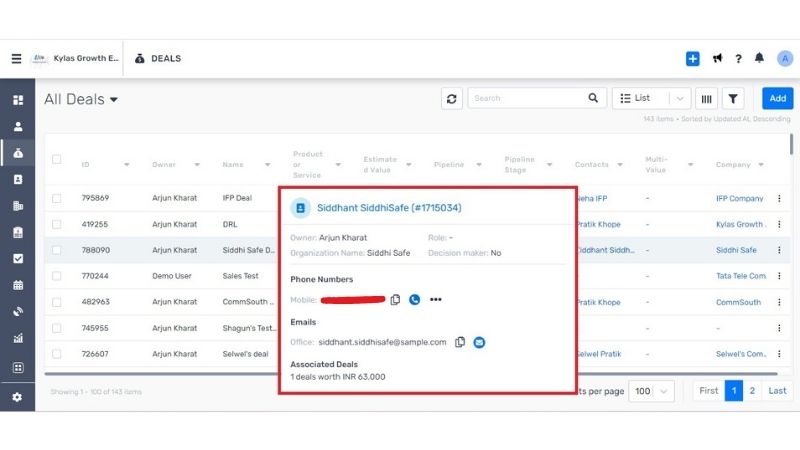Click the send email icon beside office email
Image resolution: width=800 pixels, height=450 pixels.
pos(479,342)
